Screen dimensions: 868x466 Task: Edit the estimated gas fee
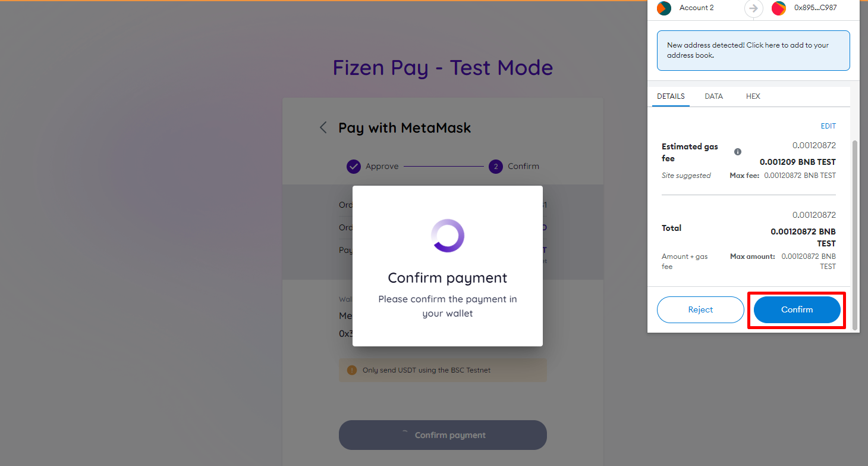(x=828, y=126)
